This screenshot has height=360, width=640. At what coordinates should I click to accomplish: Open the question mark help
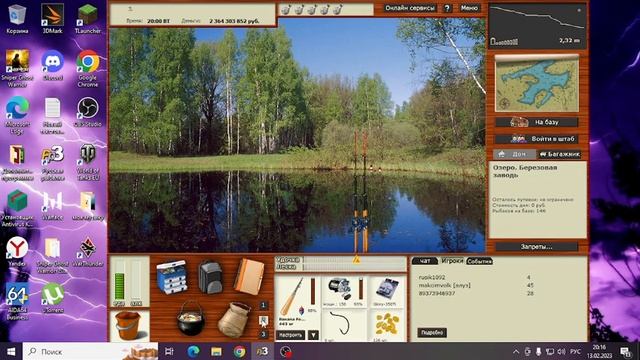447,8
